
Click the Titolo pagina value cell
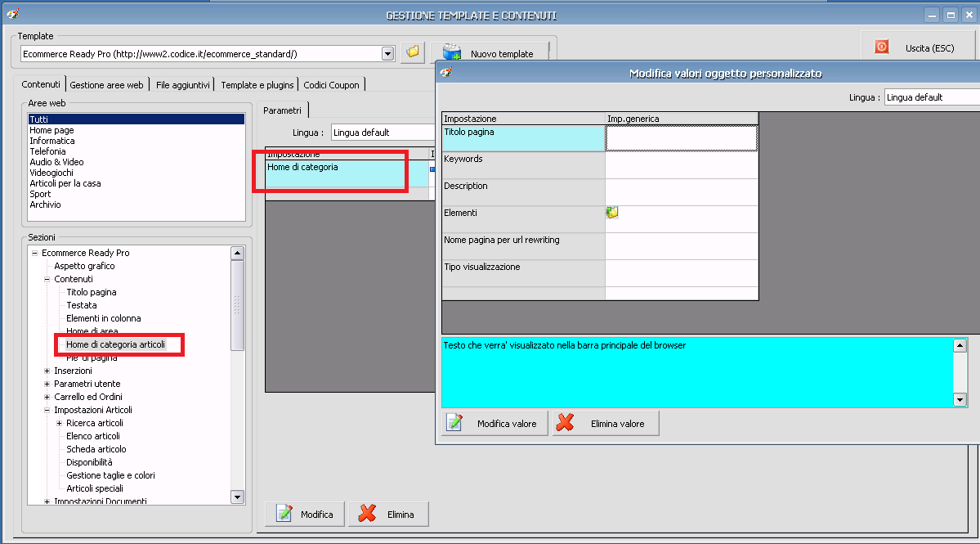(x=681, y=138)
